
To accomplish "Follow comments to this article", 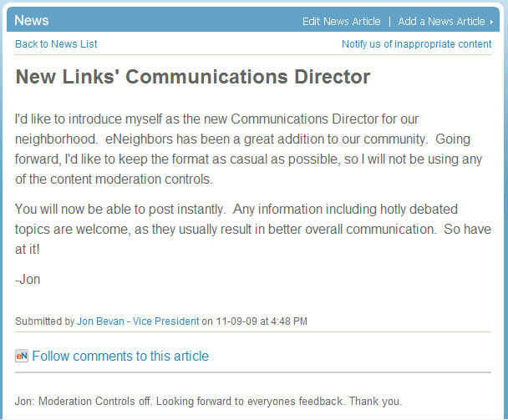I will pyautogui.click(x=120, y=356).
